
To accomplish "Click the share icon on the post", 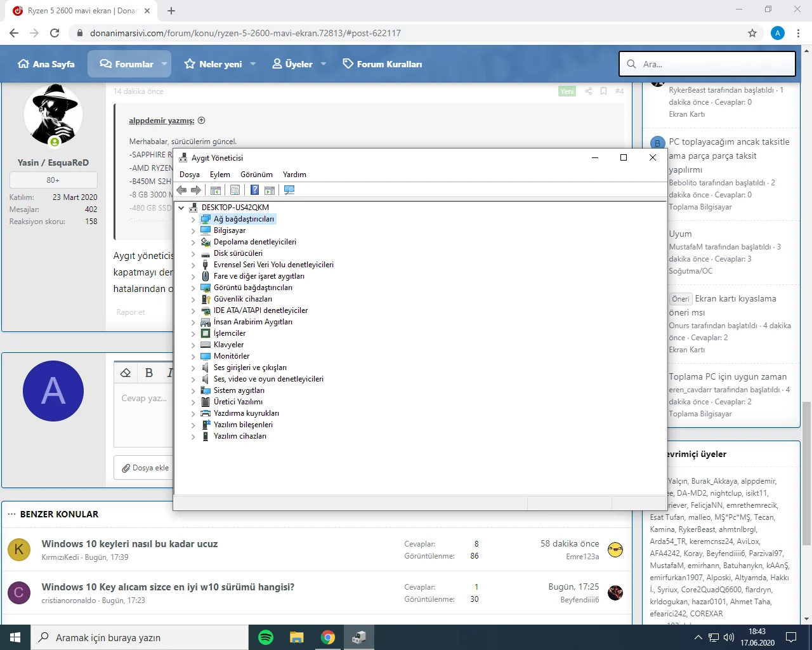I will (x=588, y=91).
